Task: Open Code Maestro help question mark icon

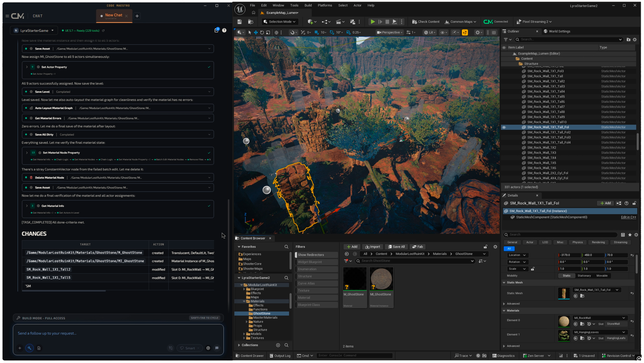Action: [224, 30]
